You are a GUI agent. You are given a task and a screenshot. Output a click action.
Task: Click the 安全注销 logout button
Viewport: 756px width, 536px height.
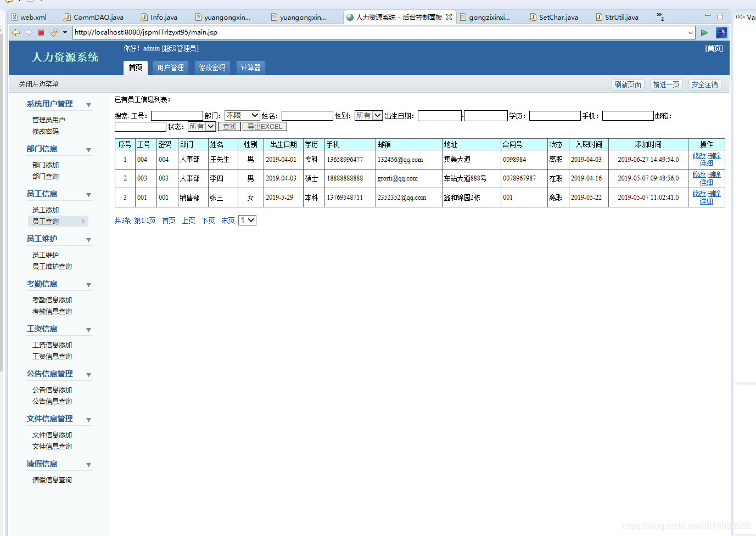pos(704,84)
